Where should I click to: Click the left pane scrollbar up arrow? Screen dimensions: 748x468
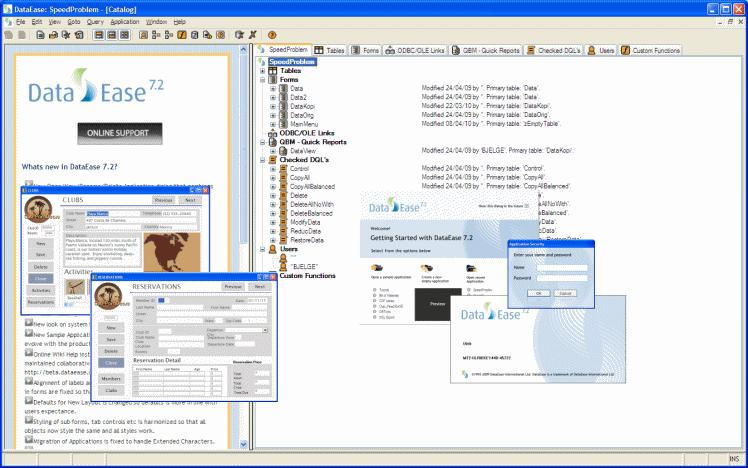(243, 49)
